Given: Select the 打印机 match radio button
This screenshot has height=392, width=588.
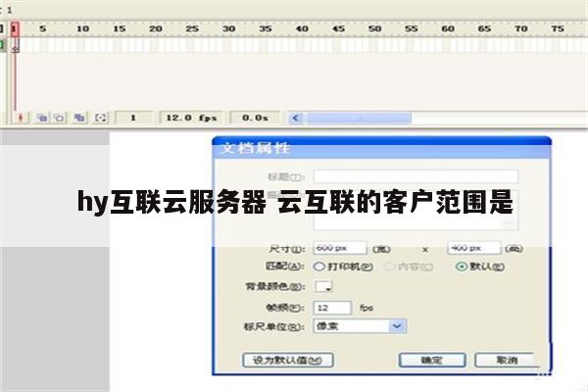Looking at the screenshot, I should (x=319, y=267).
